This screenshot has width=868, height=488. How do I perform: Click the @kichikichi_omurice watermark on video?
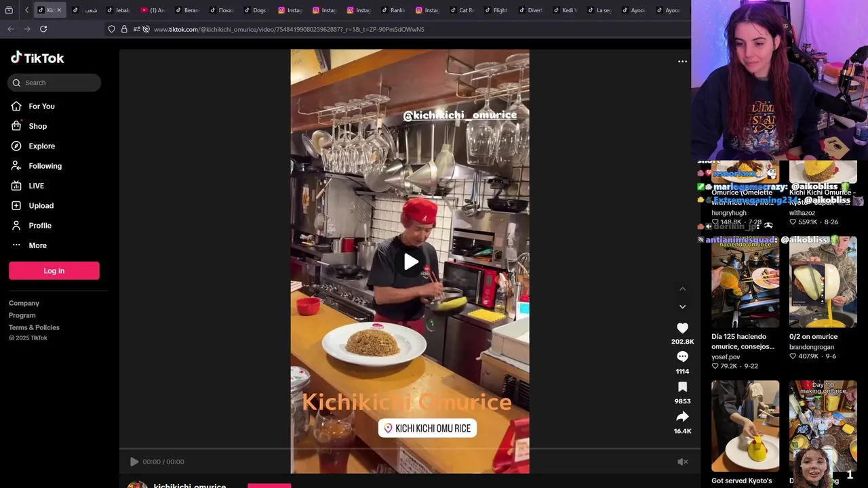(x=460, y=115)
